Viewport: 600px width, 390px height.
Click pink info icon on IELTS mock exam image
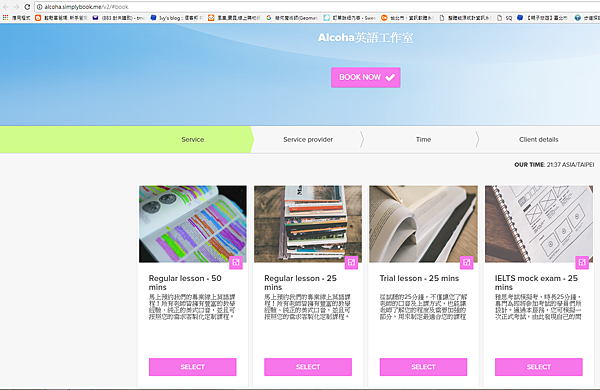click(x=582, y=263)
